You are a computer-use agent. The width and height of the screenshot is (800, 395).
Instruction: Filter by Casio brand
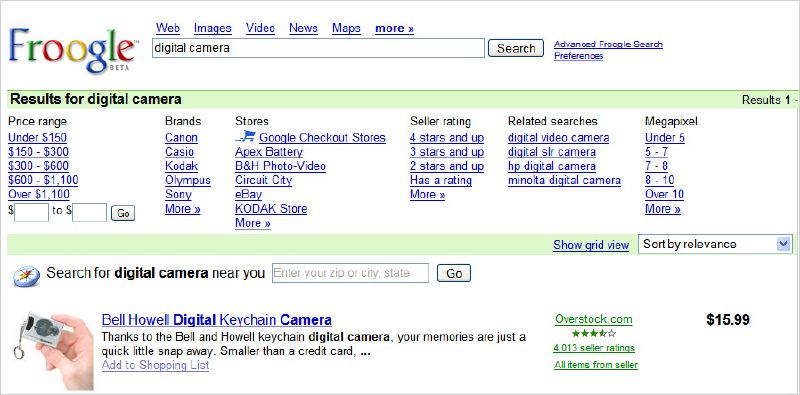click(180, 152)
